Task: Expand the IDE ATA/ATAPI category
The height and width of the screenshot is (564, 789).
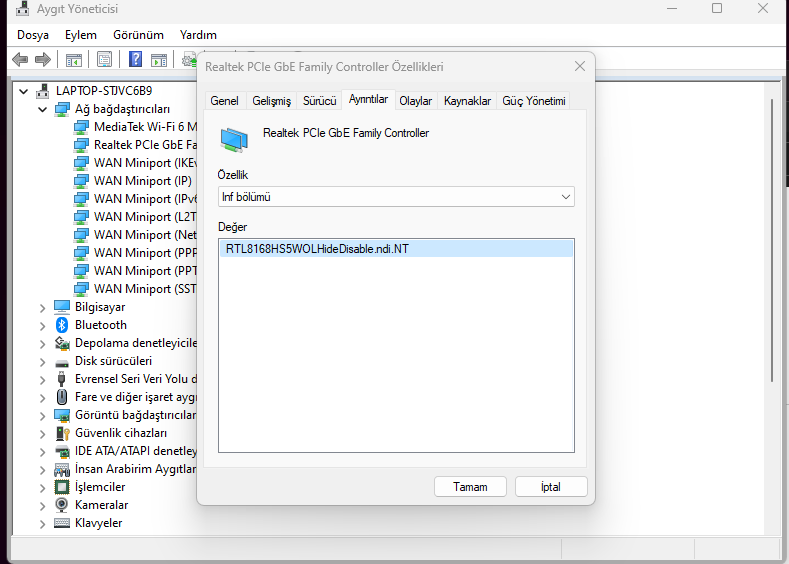Action: 42,451
